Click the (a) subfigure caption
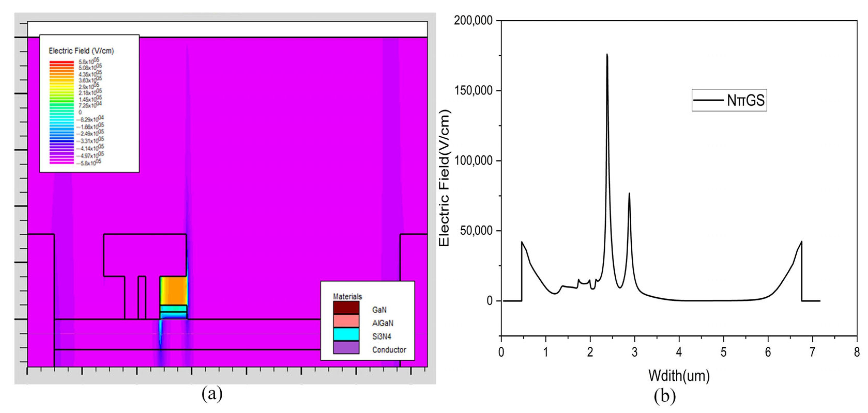 point(212,394)
